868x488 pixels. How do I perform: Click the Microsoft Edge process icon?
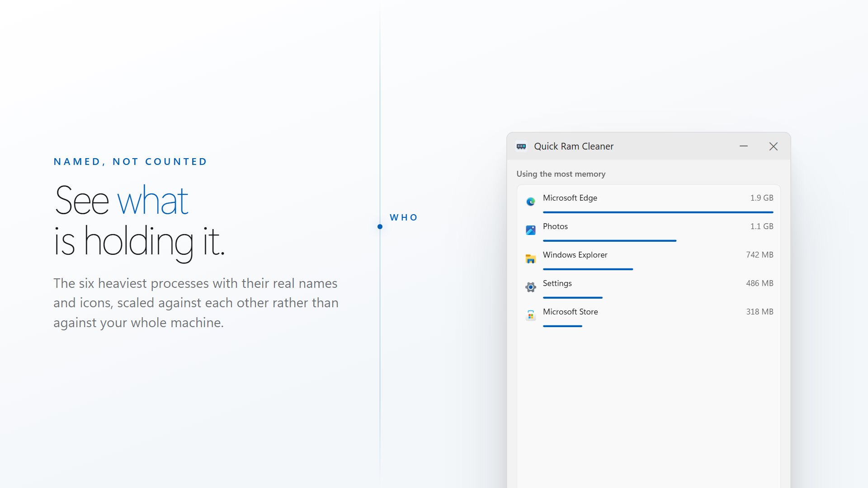coord(531,202)
